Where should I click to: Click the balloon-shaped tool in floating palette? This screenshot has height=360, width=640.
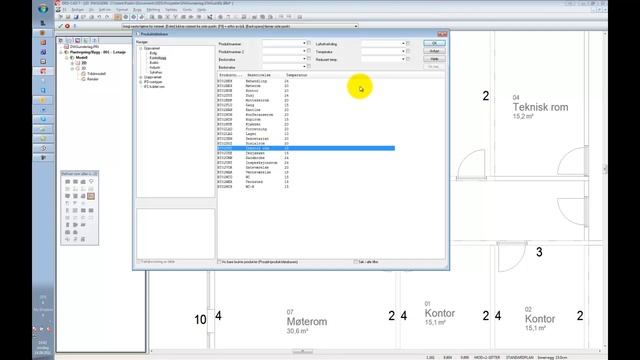pyautogui.click(x=91, y=182)
